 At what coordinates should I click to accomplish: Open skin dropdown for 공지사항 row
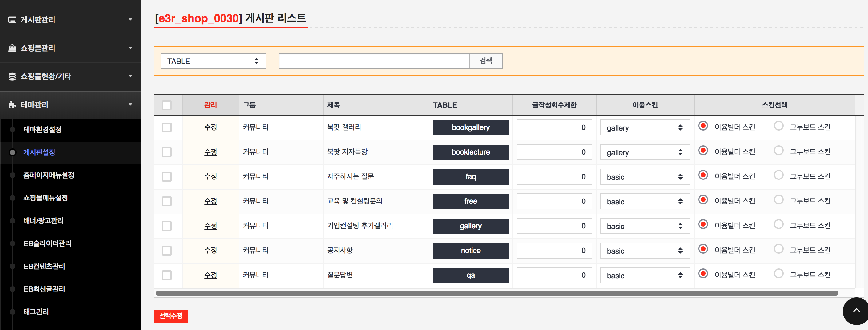pos(645,251)
